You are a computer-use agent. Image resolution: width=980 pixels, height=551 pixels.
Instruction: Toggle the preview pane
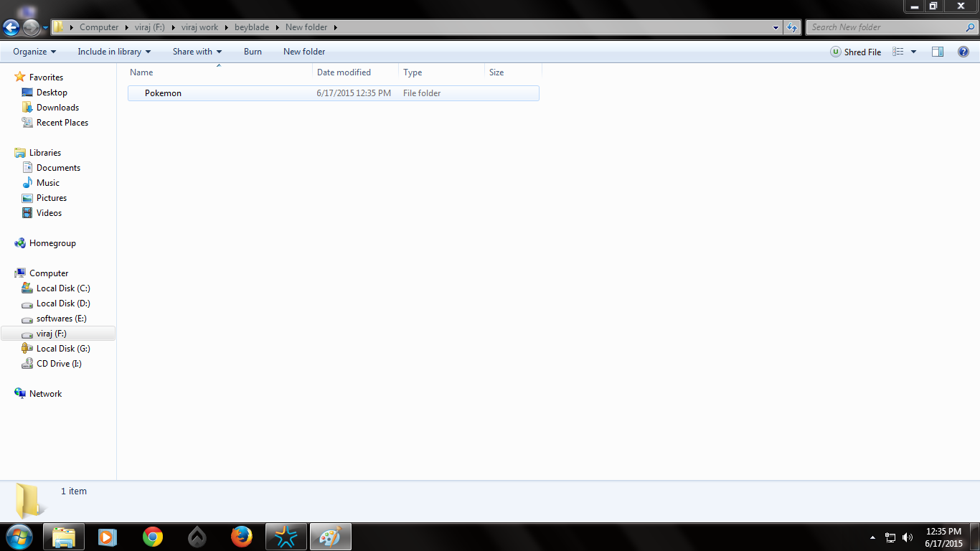point(938,52)
